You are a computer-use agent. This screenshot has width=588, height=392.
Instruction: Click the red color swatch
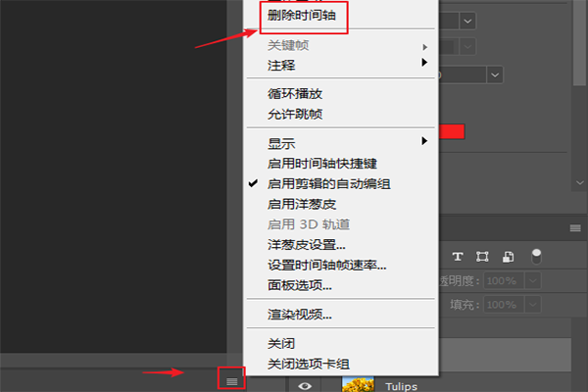[452, 131]
